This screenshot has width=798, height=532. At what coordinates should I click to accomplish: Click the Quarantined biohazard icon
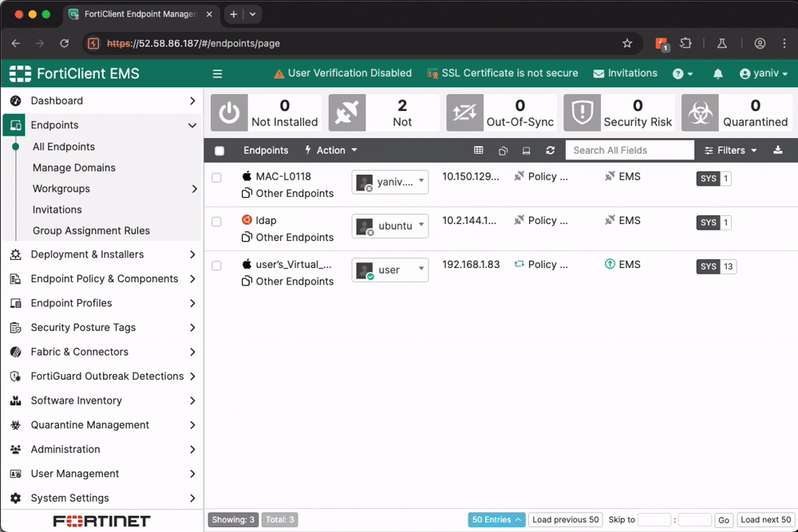[x=700, y=113]
